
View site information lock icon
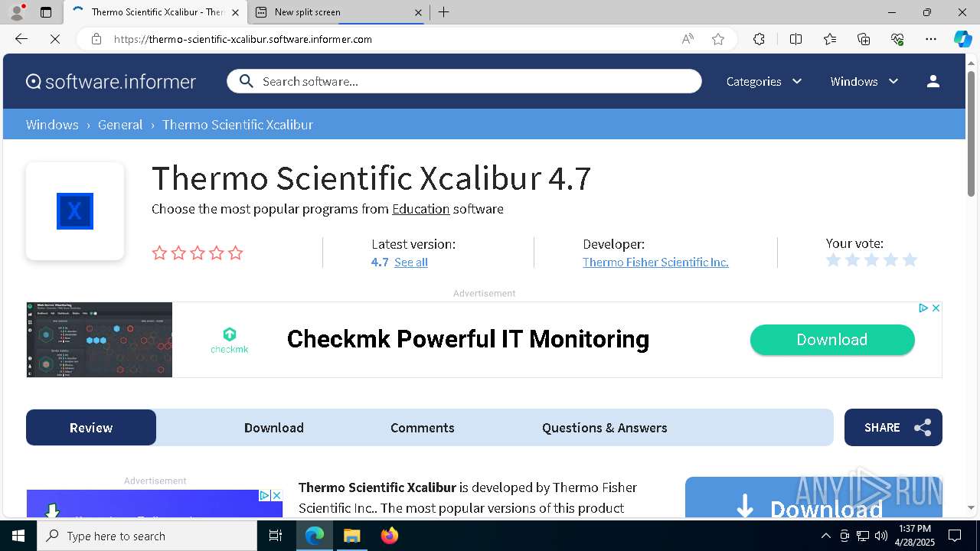pos(96,39)
